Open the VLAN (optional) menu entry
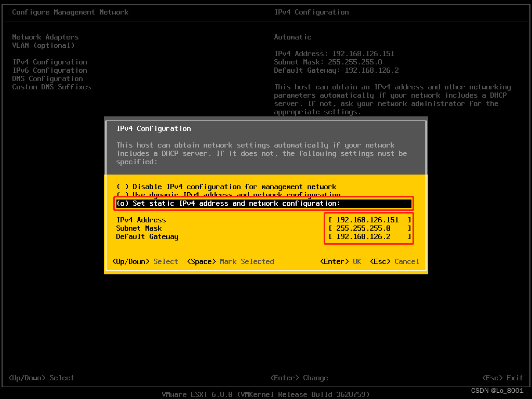 (x=43, y=46)
